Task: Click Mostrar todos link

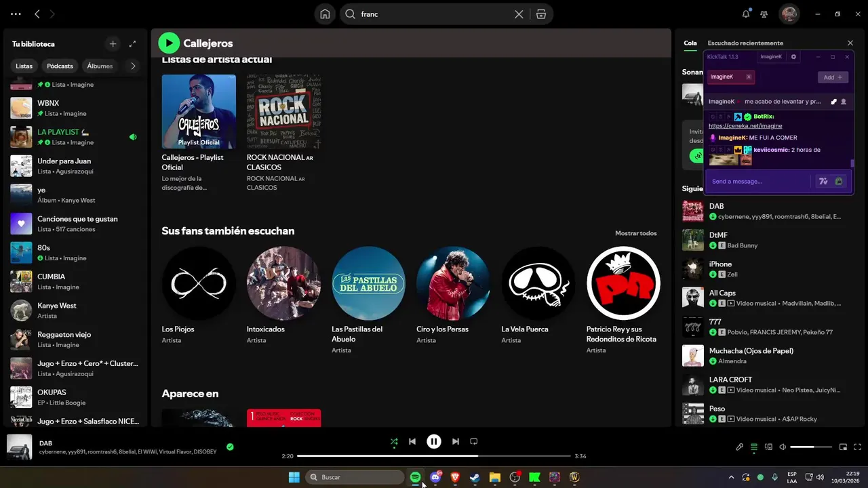Action: (x=636, y=233)
